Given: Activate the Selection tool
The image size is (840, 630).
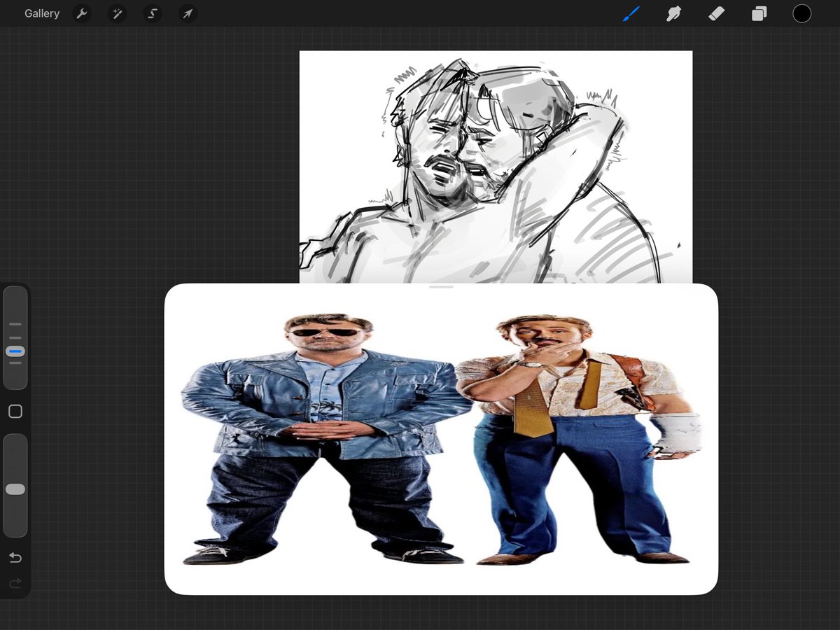Looking at the screenshot, I should pyautogui.click(x=152, y=13).
